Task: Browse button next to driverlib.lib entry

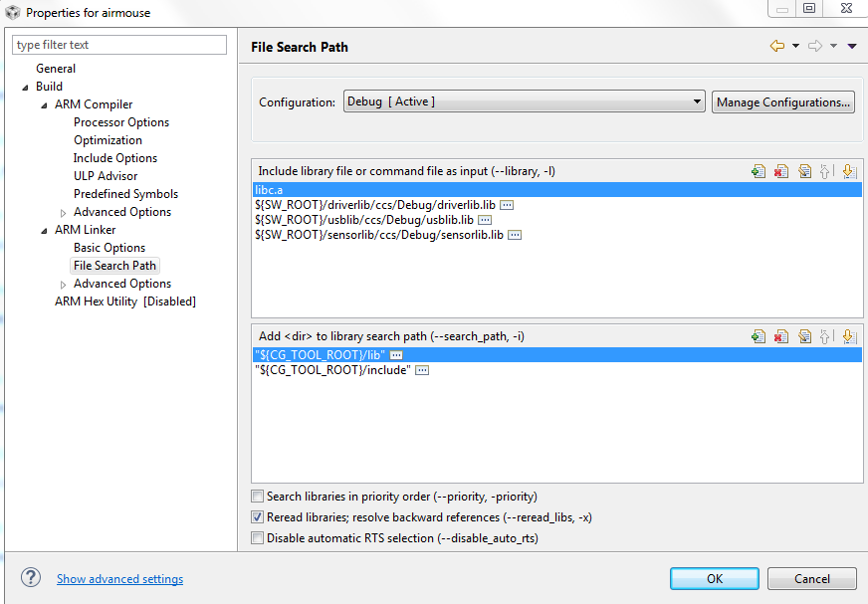Action: pos(507,205)
